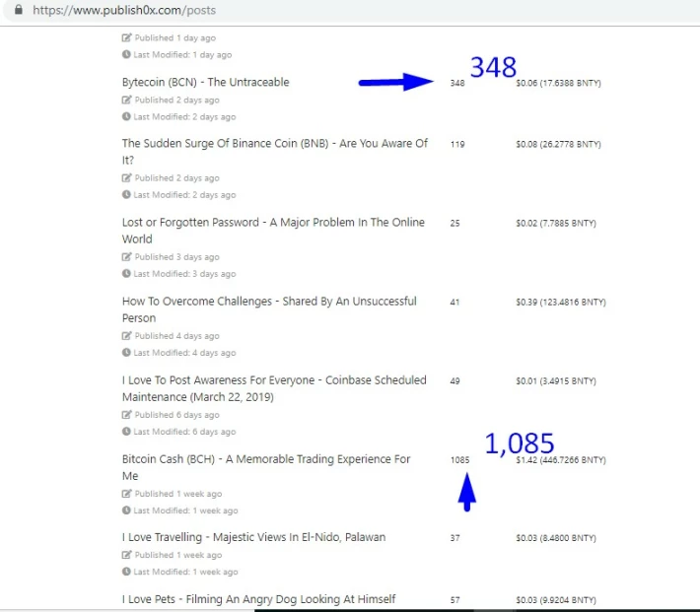The height and width of the screenshot is (612, 700).
Task: Click the $0.08 (26.2778 BNTY) earnings
Action: (x=558, y=144)
